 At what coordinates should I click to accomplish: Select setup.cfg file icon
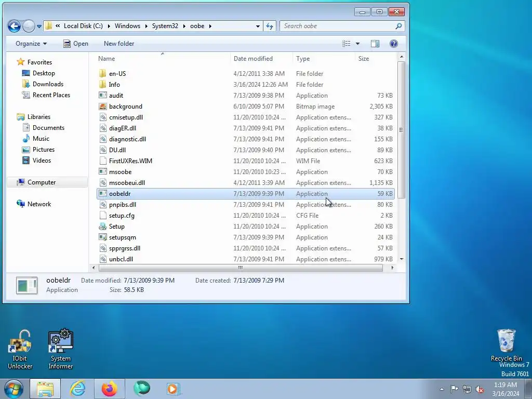coord(102,216)
